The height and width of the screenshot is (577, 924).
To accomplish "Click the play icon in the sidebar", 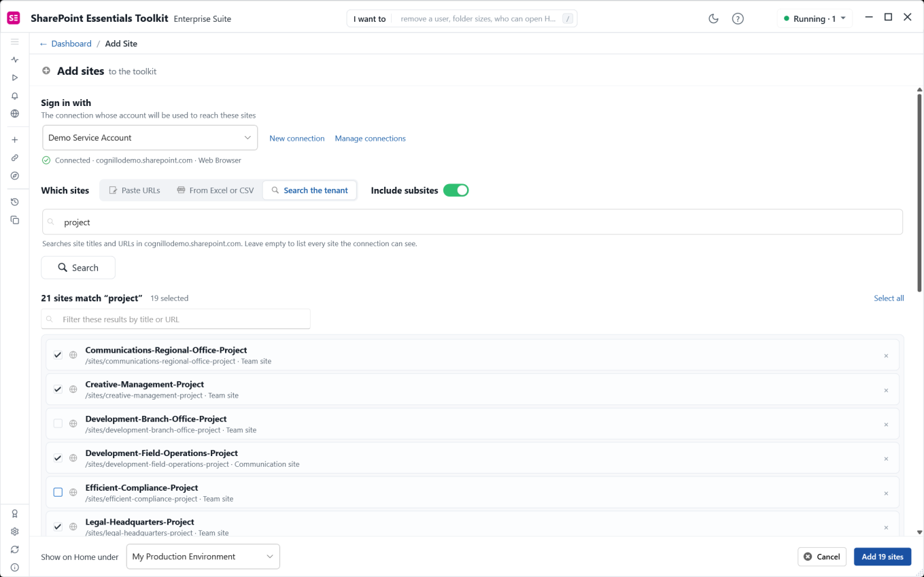I will [14, 77].
